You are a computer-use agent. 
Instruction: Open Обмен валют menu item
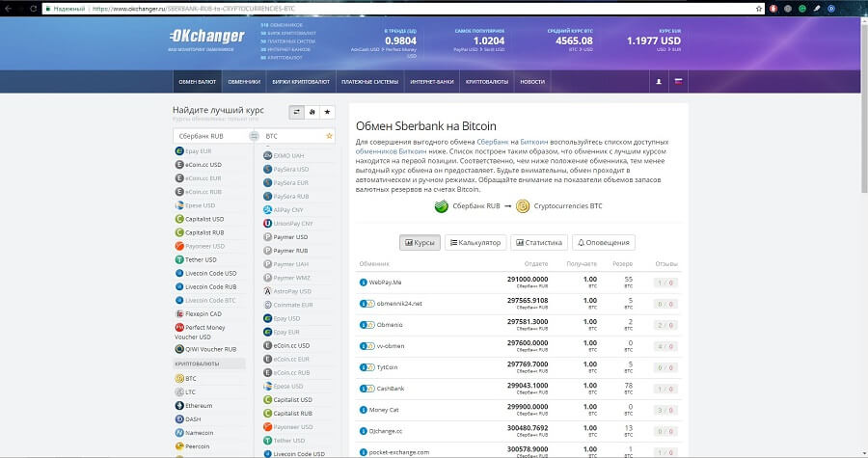click(x=197, y=81)
